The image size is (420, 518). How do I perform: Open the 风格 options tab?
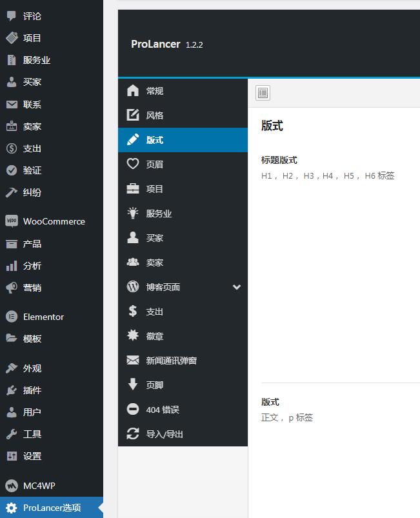(x=183, y=115)
